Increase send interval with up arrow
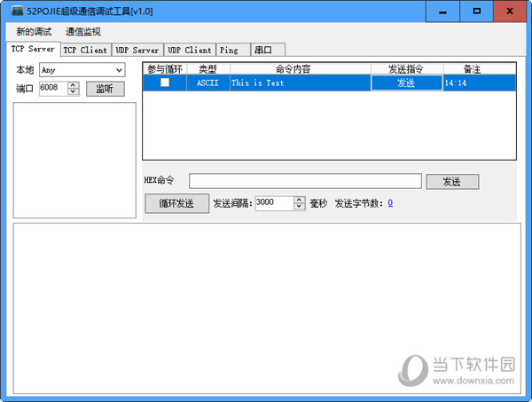Image resolution: width=532 pixels, height=402 pixels. click(x=299, y=200)
